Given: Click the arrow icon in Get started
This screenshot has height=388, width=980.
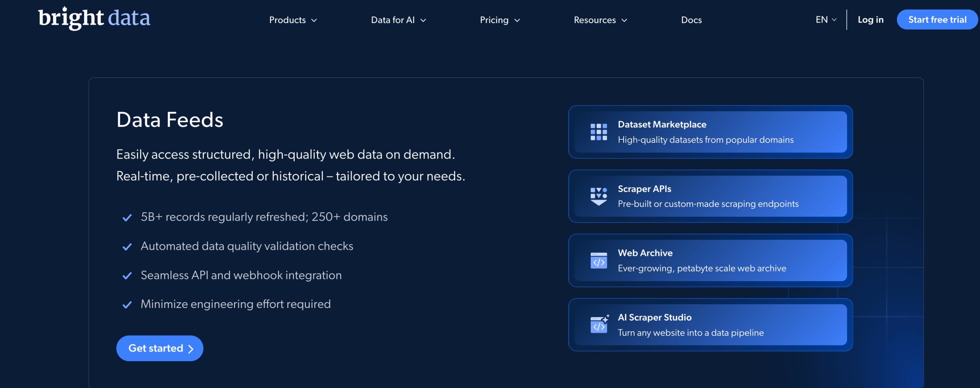Looking at the screenshot, I should (191, 349).
